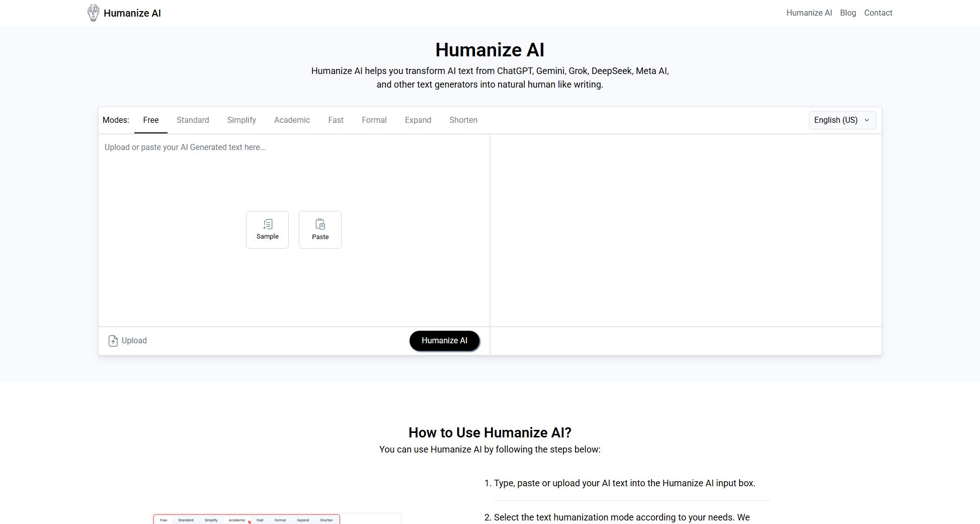Click the Paste clipboard icon
Image resolution: width=980 pixels, height=524 pixels.
pyautogui.click(x=320, y=224)
